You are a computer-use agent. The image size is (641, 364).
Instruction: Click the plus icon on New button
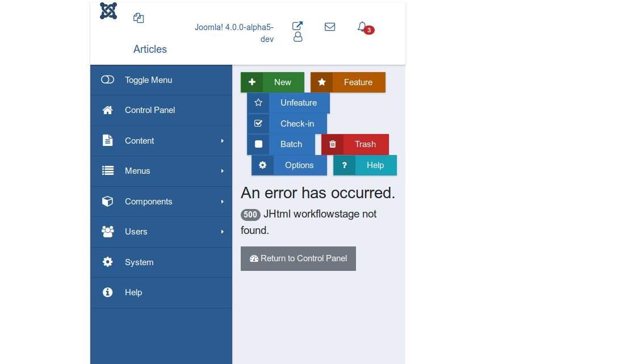(252, 82)
